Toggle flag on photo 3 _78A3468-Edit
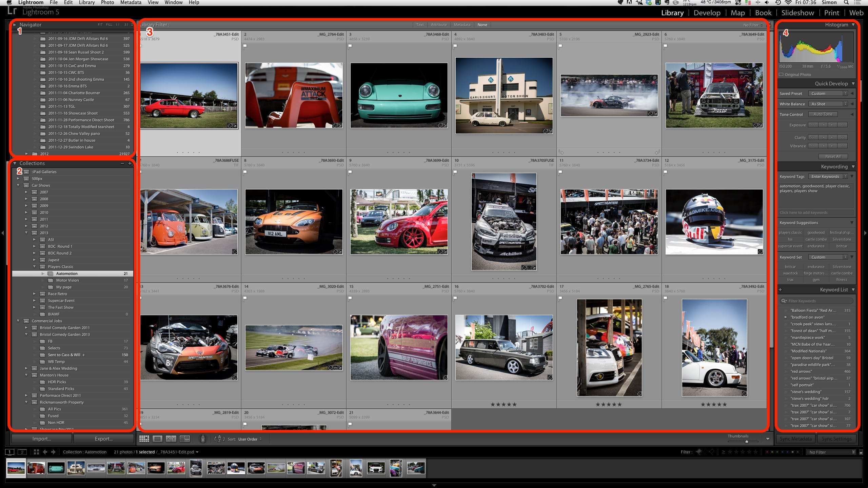868x488 pixels. [x=350, y=46]
